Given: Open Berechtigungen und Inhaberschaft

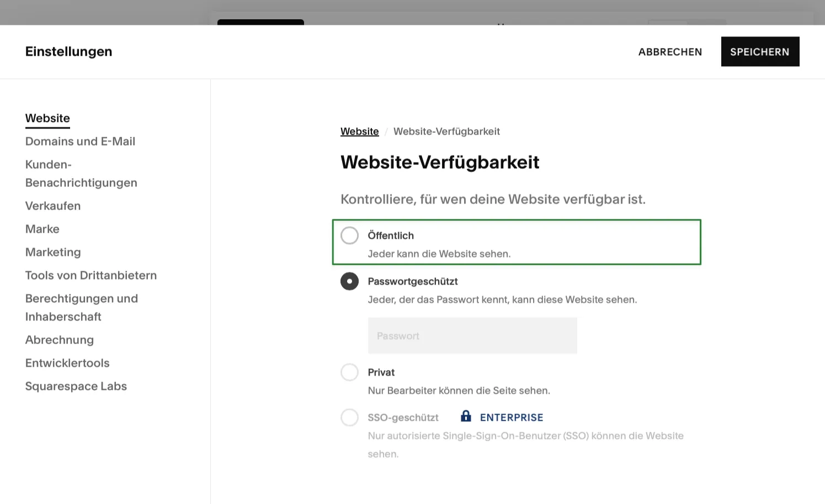Looking at the screenshot, I should click(81, 307).
